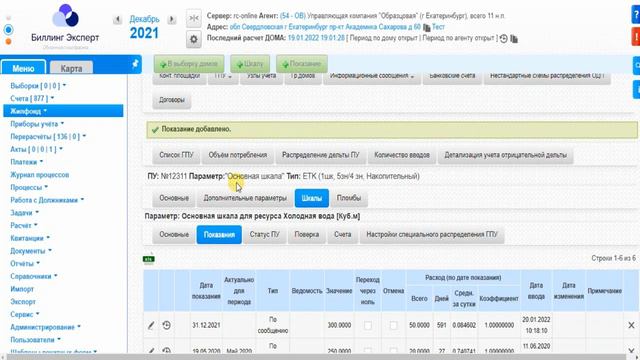Viewport: 640px width, 360px height.
Task: Open the calculation history clock icon
Action: [x=504, y=38]
